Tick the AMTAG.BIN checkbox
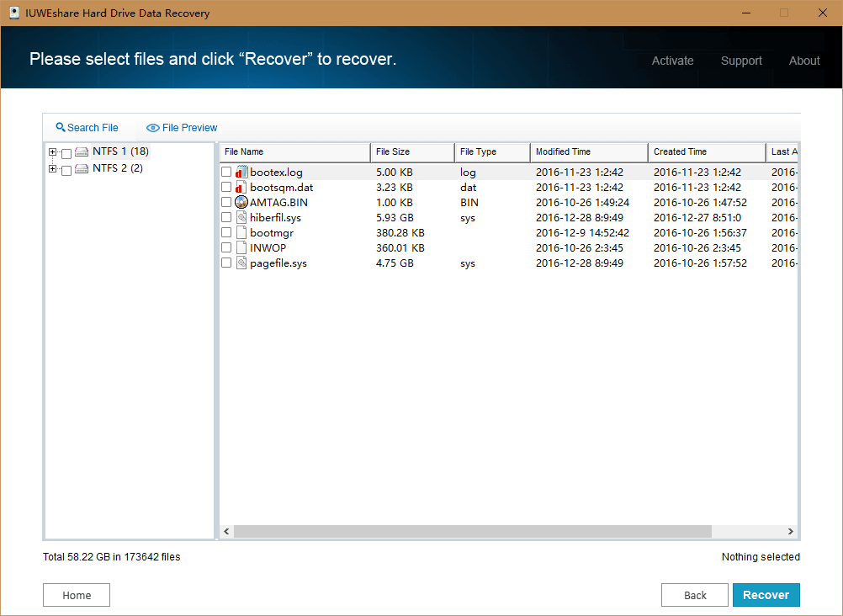The width and height of the screenshot is (843, 616). point(226,202)
